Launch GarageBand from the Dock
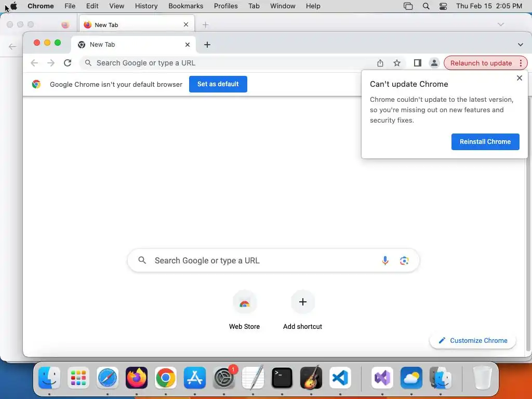This screenshot has width=532, height=399. [311, 378]
